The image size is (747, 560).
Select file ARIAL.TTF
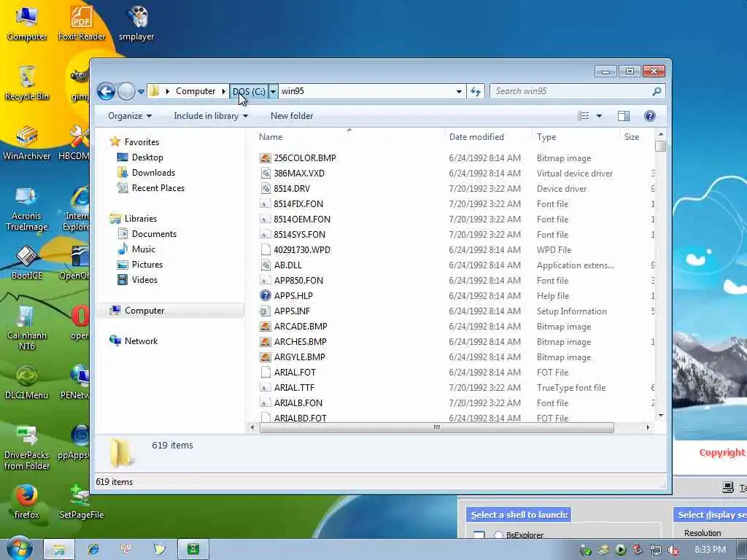pyautogui.click(x=294, y=388)
